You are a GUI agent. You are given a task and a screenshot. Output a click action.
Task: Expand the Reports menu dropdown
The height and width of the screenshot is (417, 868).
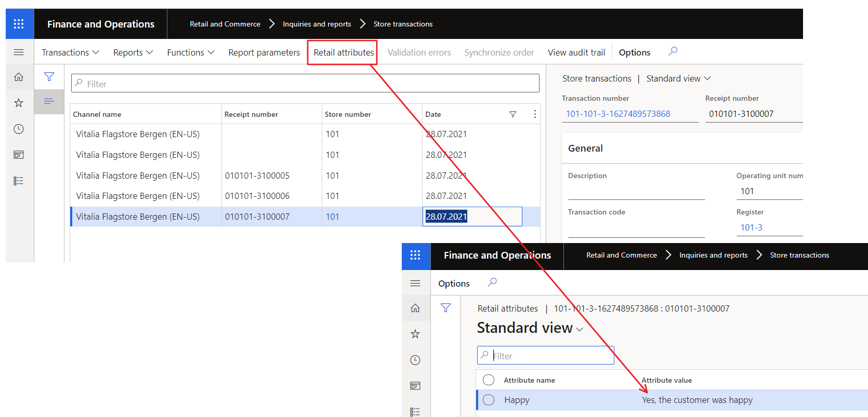133,52
